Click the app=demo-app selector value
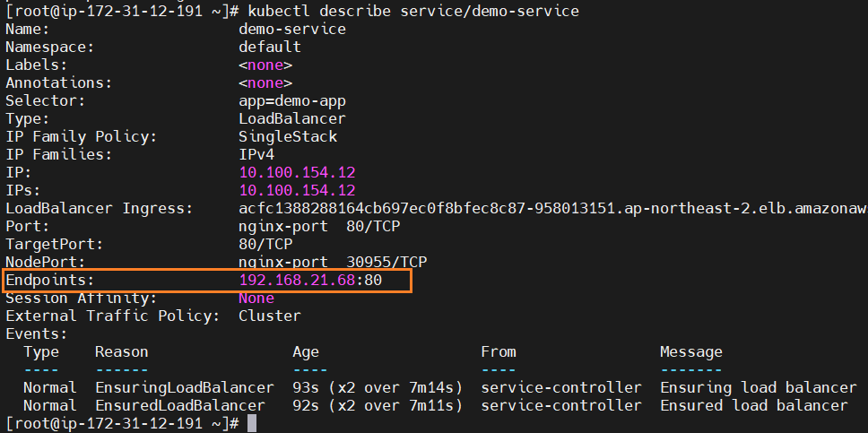 pyautogui.click(x=292, y=100)
